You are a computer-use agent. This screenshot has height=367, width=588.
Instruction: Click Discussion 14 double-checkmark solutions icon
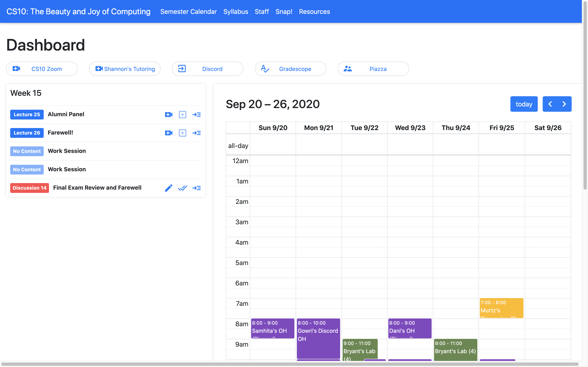click(183, 188)
